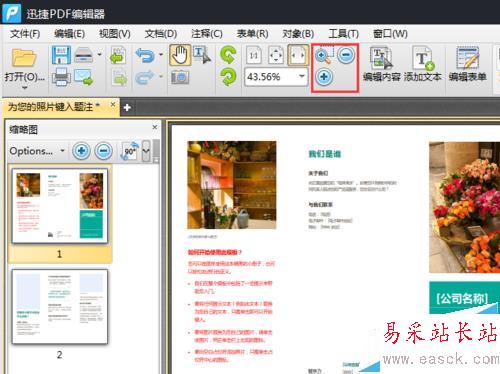Image resolution: width=500 pixels, height=374 pixels.
Task: Click the save floppy disk icon
Action: (x=61, y=55)
